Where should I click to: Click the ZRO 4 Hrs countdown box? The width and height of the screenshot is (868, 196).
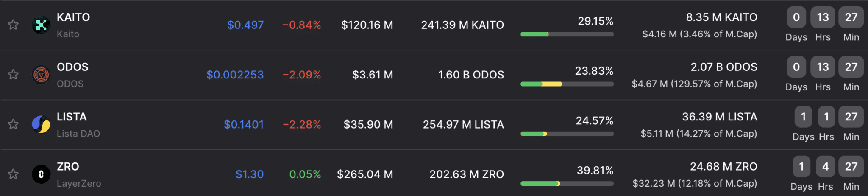pyautogui.click(x=825, y=166)
